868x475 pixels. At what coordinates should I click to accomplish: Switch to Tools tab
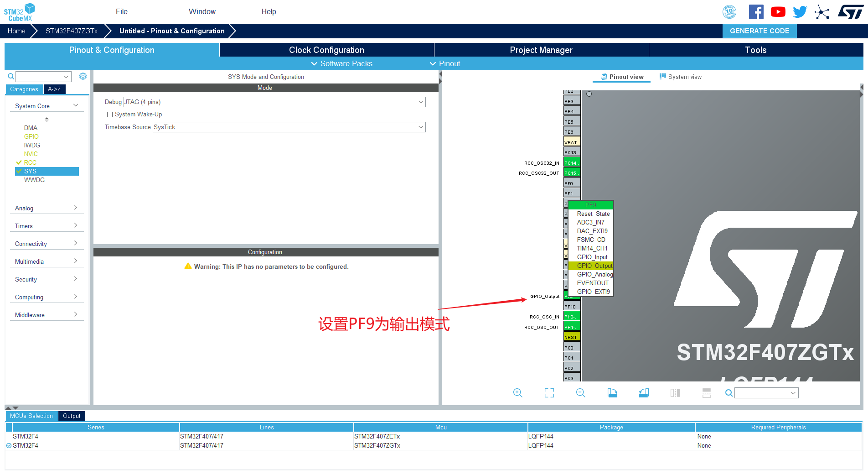click(756, 50)
